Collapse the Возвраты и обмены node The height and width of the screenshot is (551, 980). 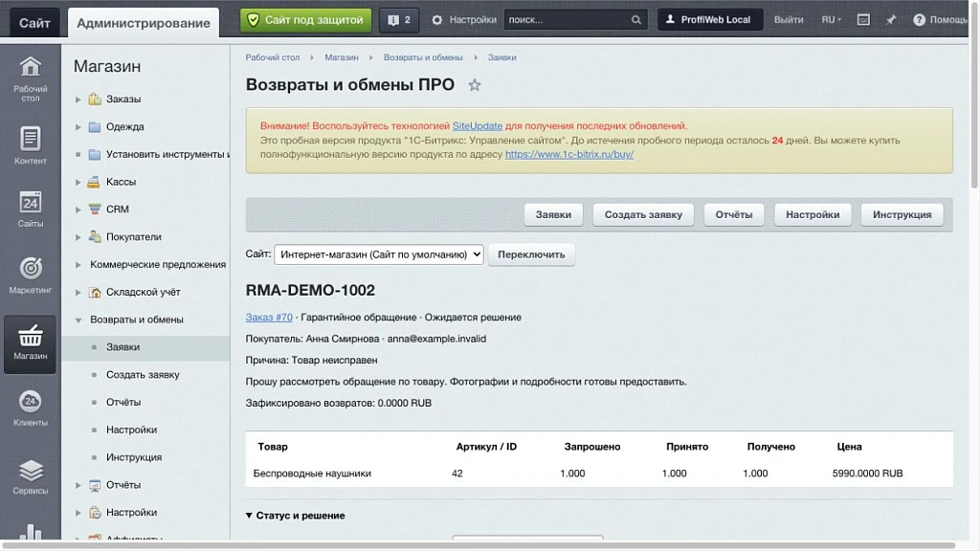click(78, 320)
